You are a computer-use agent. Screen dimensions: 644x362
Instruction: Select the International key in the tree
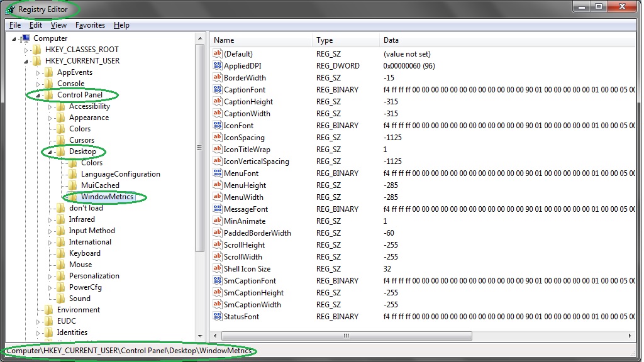(x=90, y=242)
